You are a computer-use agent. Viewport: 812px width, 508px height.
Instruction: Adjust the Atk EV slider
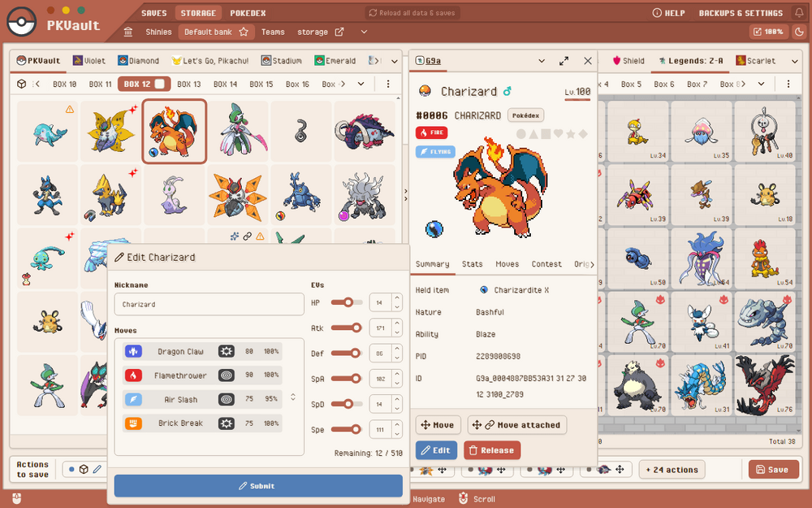click(346, 328)
